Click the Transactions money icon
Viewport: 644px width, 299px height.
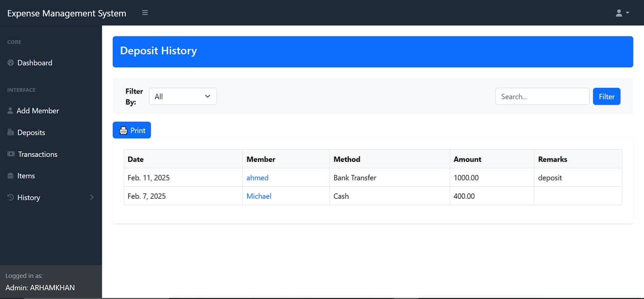point(11,154)
